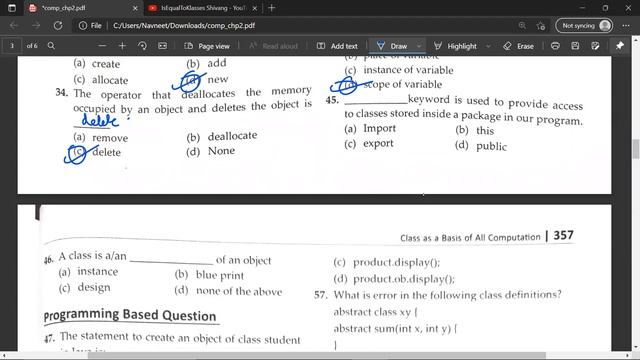Expand the Draw tool options dropdown
Image resolution: width=640 pixels, height=360 pixels.
pyautogui.click(x=419, y=46)
